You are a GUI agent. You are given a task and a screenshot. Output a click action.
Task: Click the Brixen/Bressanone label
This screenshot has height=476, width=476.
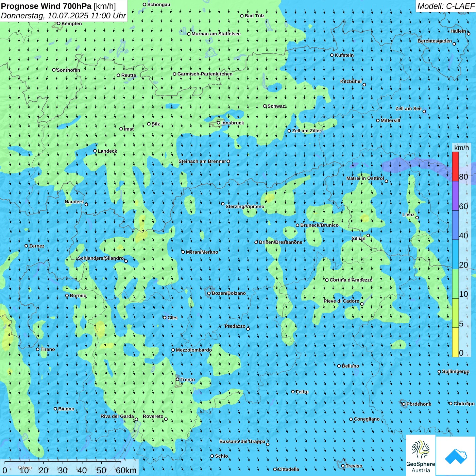(280, 242)
